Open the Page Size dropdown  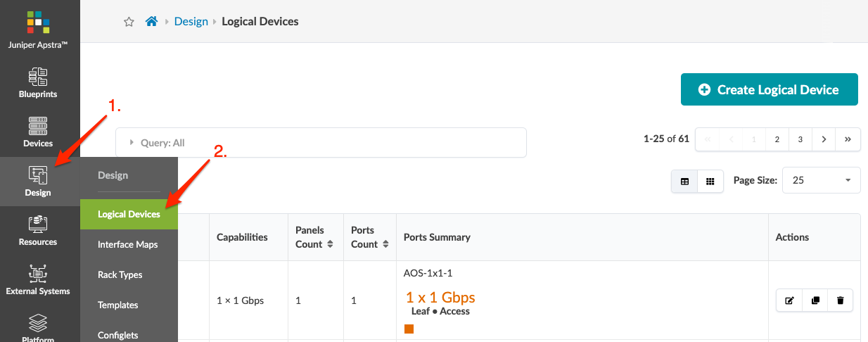821,180
